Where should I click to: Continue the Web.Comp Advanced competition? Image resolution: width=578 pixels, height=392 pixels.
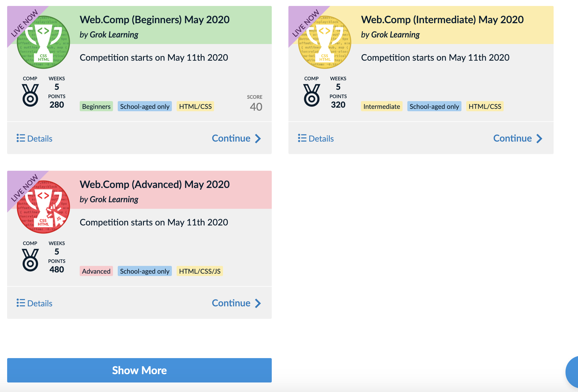tap(236, 303)
